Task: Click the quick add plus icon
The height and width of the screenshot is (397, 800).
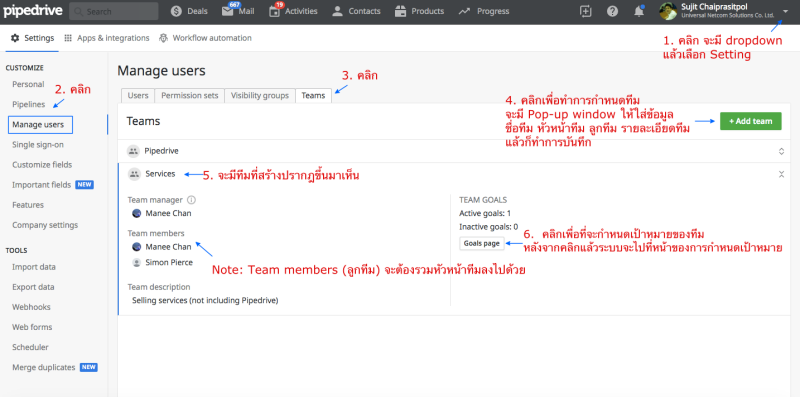Action: 586,11
